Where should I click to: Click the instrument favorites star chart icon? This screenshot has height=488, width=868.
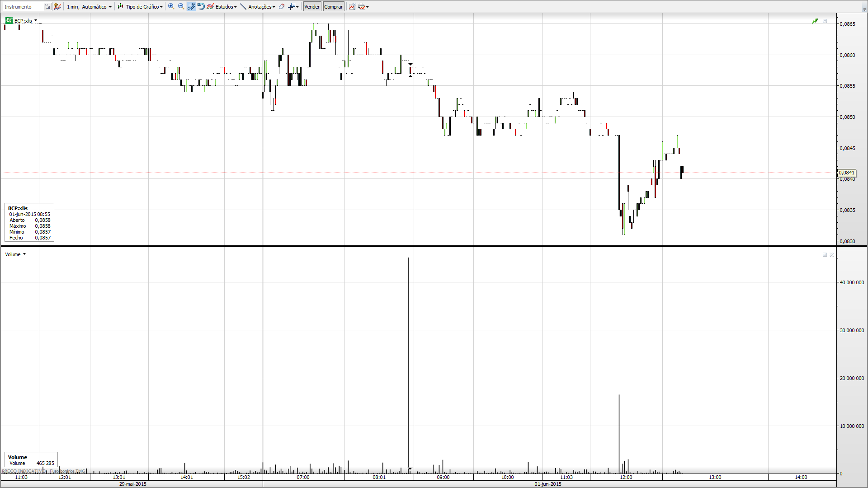pyautogui.click(x=57, y=6)
